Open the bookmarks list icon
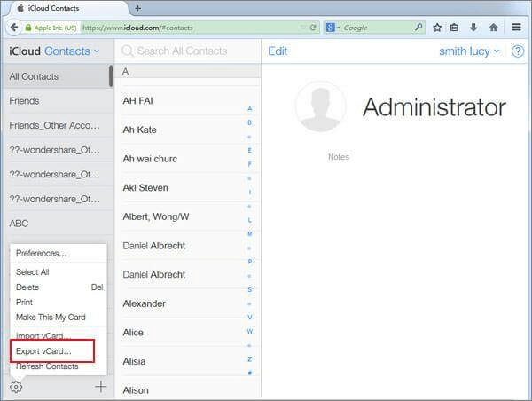Viewport: 532px width, 401px height. pos(454,28)
